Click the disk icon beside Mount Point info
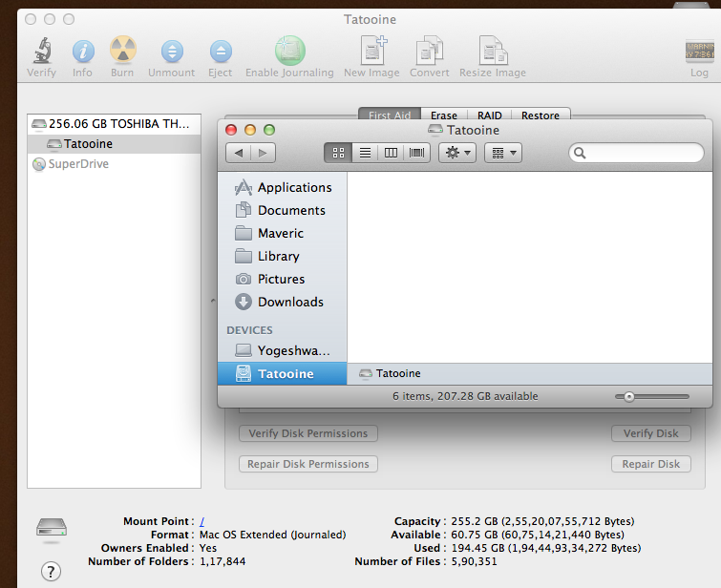721x588 pixels. pos(52,528)
